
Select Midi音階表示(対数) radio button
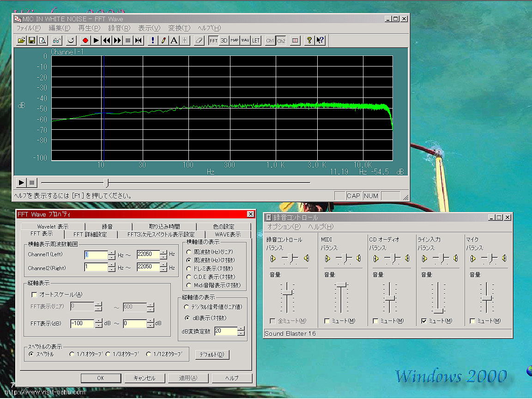(188, 285)
